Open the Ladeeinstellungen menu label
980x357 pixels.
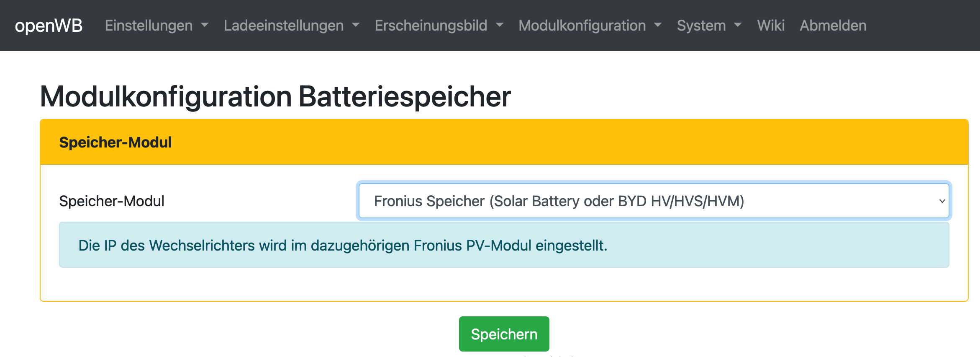(283, 26)
